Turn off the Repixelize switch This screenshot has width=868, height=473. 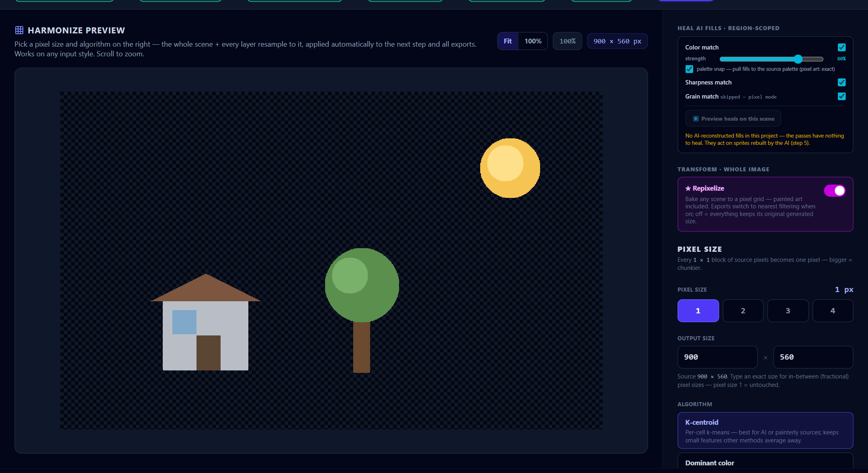835,191
